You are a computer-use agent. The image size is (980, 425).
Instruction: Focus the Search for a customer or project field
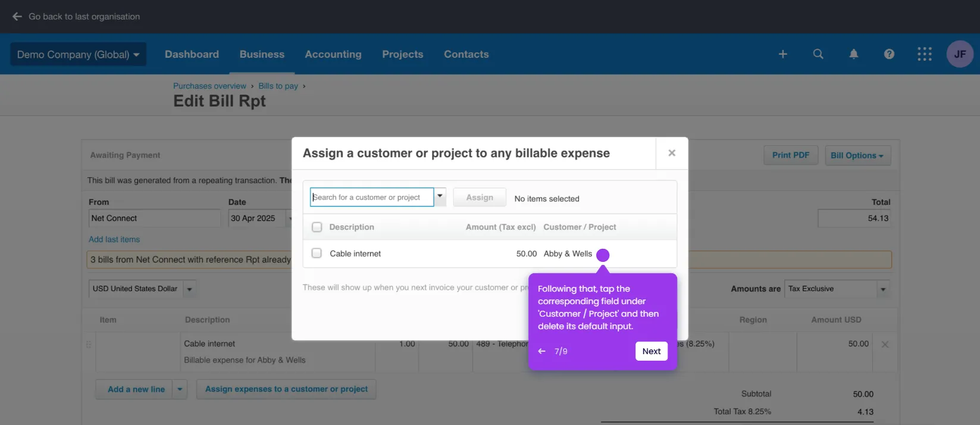point(372,197)
